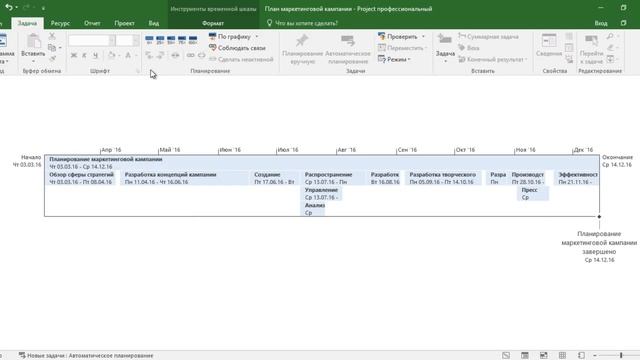This screenshot has height=360, width=640.
Task: Open the Формат ribbon tab
Action: (x=213, y=23)
